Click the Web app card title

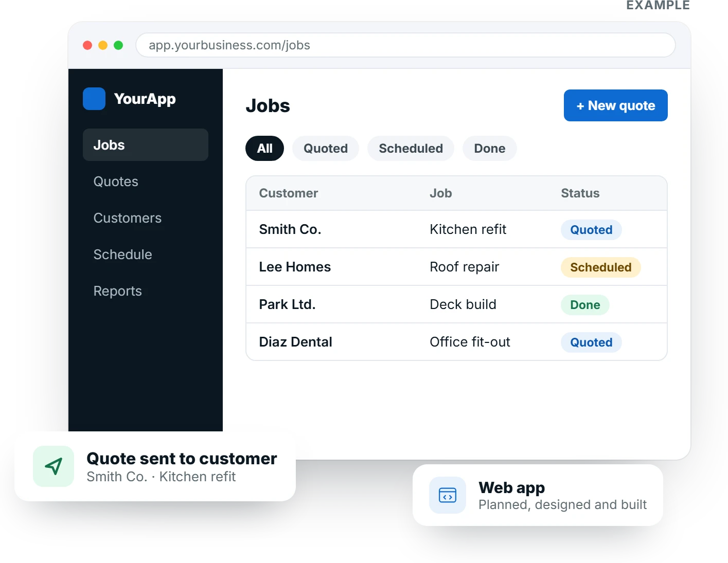[x=511, y=487]
